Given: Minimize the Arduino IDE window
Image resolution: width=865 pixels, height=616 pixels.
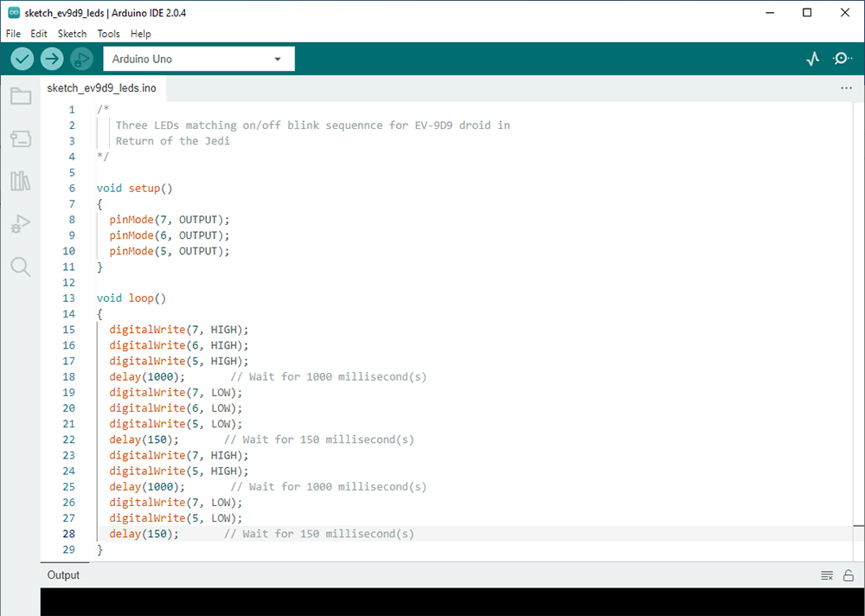Looking at the screenshot, I should coord(770,13).
